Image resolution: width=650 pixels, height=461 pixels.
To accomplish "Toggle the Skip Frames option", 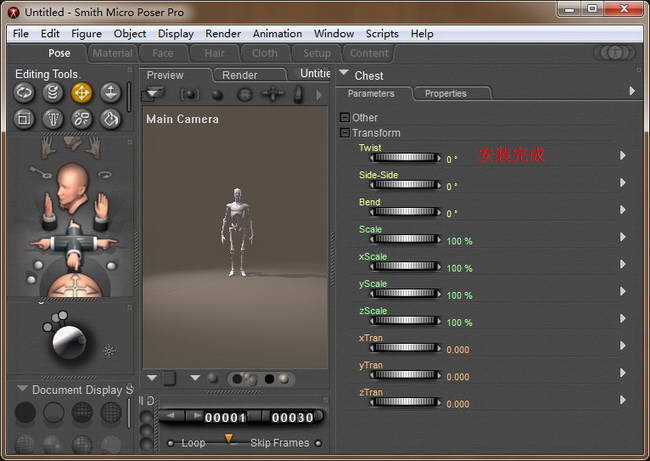I will pos(318,443).
